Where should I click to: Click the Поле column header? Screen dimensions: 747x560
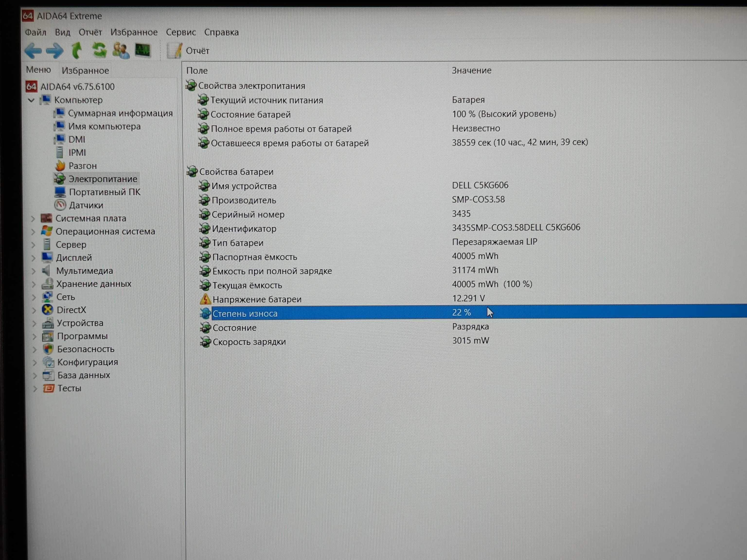pos(197,70)
